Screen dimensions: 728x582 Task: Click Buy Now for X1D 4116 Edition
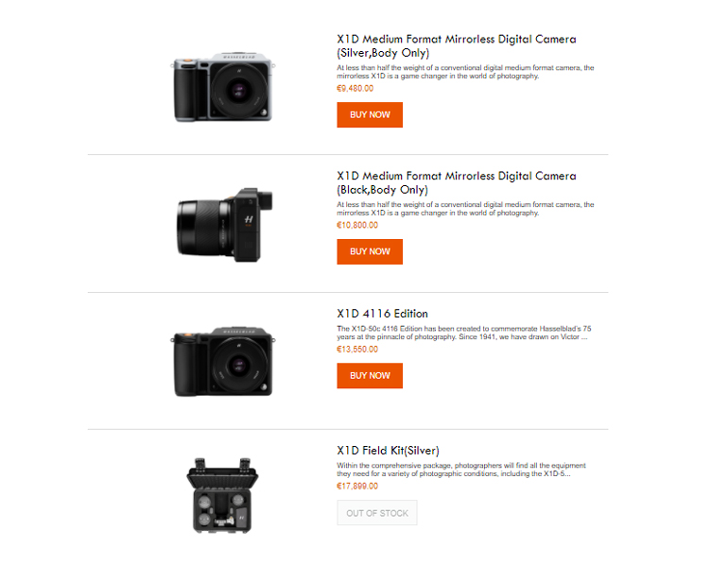(370, 375)
